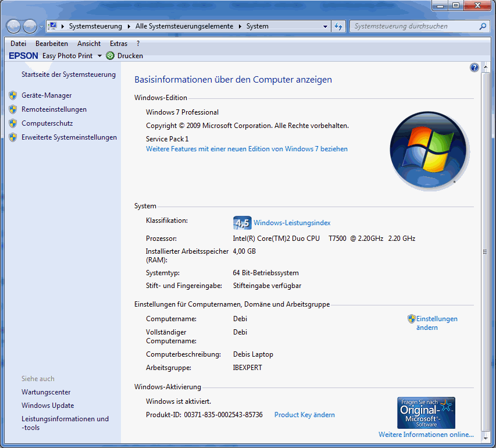The width and height of the screenshot is (496, 448).
Task: Click the refresh button beside address bar
Action: pyautogui.click(x=338, y=27)
